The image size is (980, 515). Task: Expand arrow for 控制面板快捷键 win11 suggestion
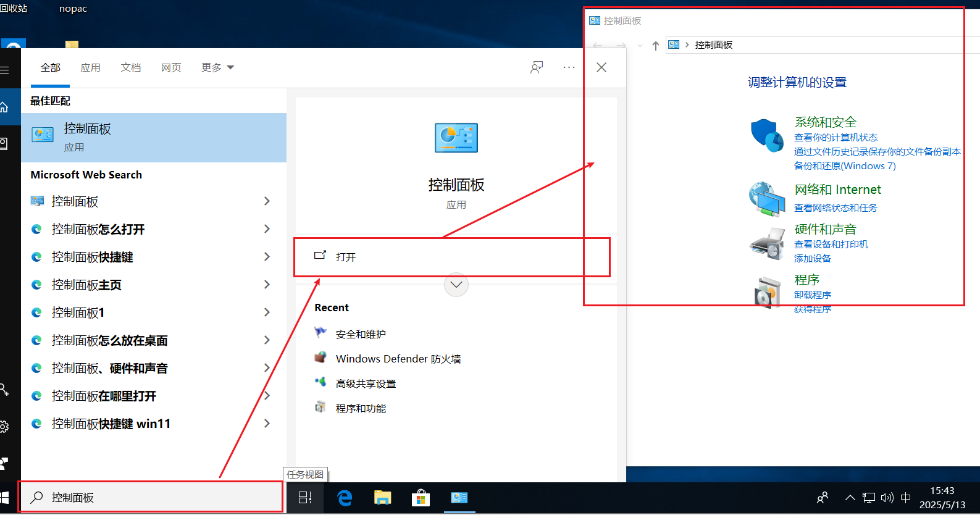point(267,424)
